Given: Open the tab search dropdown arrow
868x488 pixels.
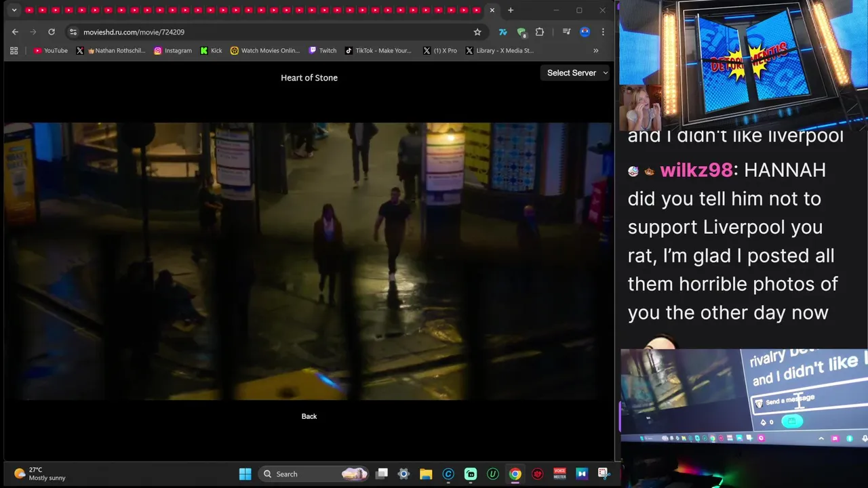Looking at the screenshot, I should 14,10.
